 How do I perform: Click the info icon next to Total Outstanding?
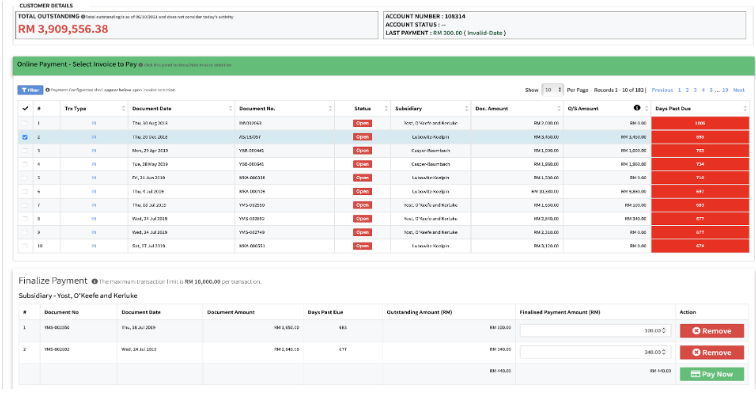click(x=83, y=17)
